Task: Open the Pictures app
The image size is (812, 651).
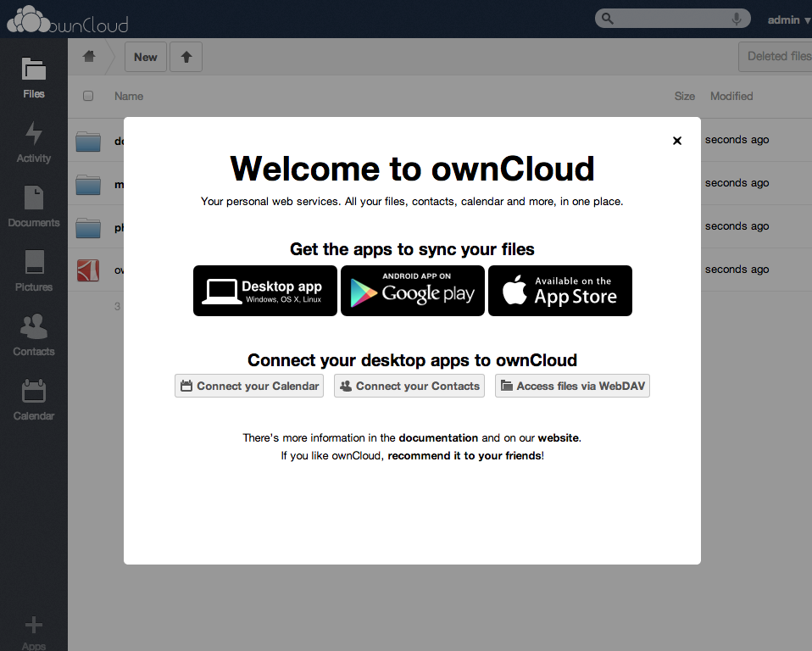Action: click(x=34, y=271)
